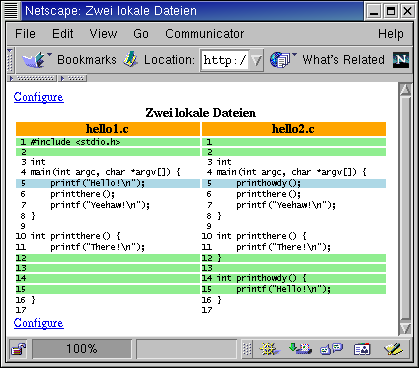Image resolution: width=419 pixels, height=368 pixels.
Task: Open the File menu
Action: click(x=25, y=34)
